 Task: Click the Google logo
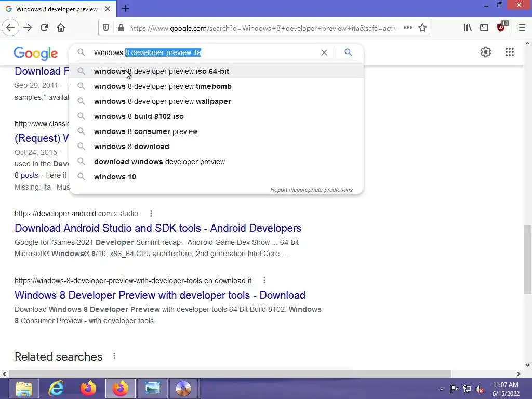tap(36, 54)
